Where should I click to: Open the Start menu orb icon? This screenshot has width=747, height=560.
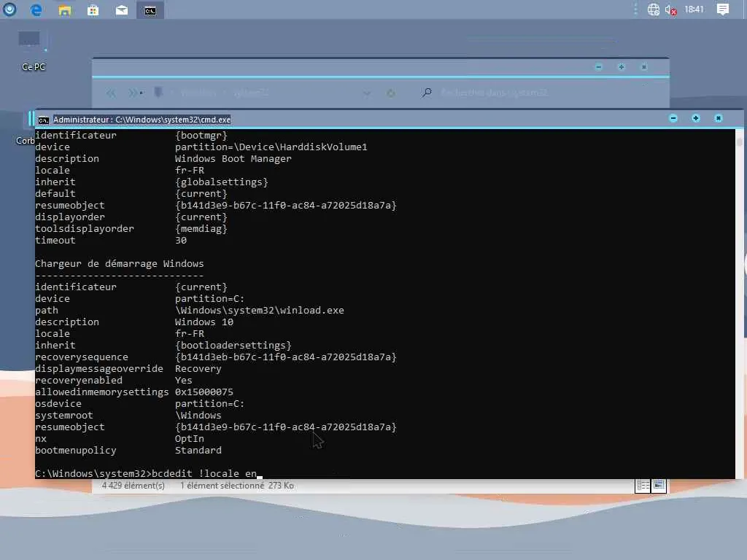9,9
